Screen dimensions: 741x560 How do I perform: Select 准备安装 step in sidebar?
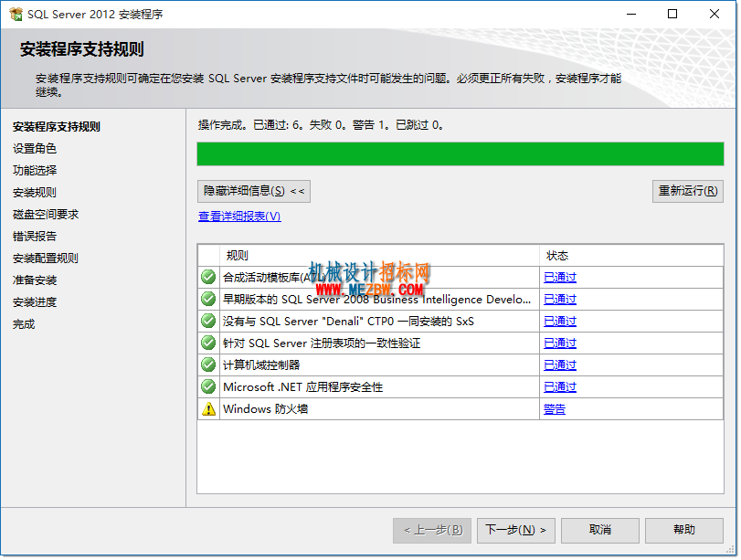(35, 280)
